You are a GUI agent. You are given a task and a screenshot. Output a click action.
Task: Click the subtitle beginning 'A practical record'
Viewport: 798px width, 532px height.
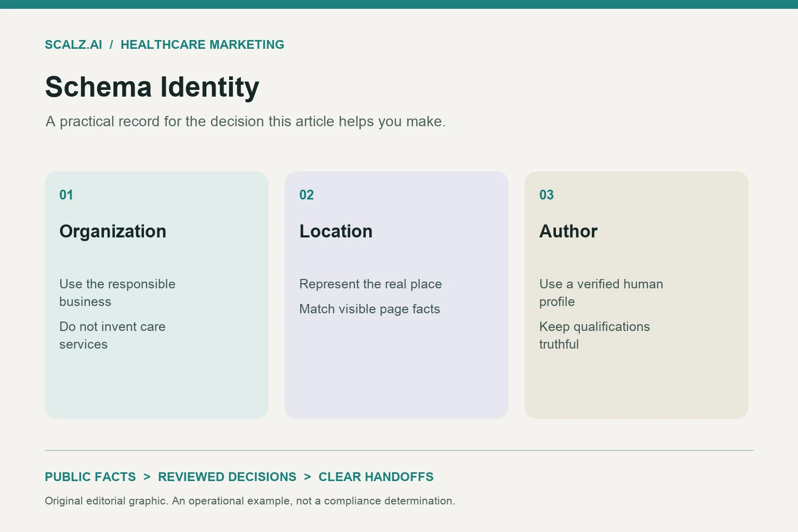246,122
